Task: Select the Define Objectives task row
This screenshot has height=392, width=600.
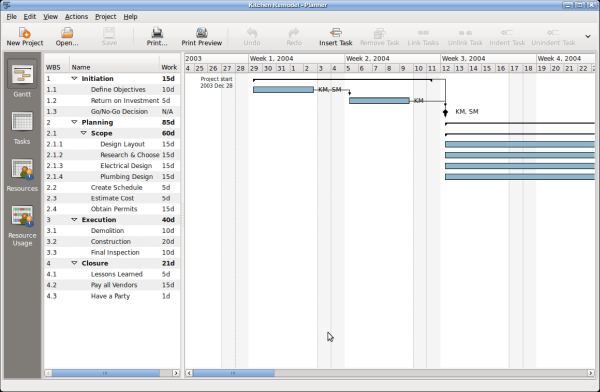Action: 112,90
